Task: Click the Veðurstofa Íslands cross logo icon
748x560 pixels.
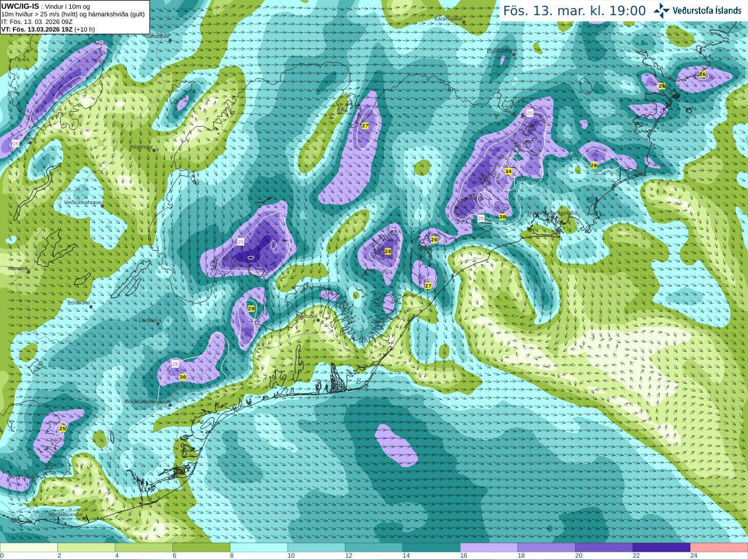Action: (x=662, y=11)
